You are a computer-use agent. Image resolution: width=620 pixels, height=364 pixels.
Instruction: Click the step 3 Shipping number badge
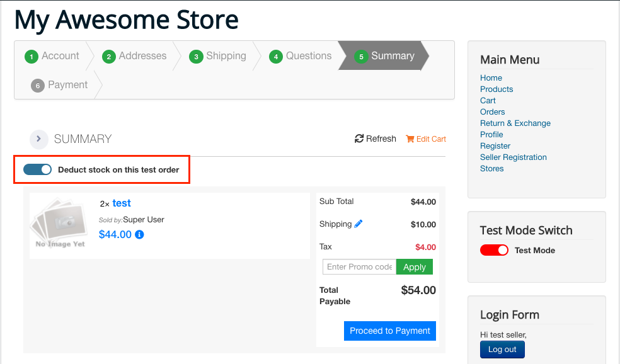coord(196,57)
